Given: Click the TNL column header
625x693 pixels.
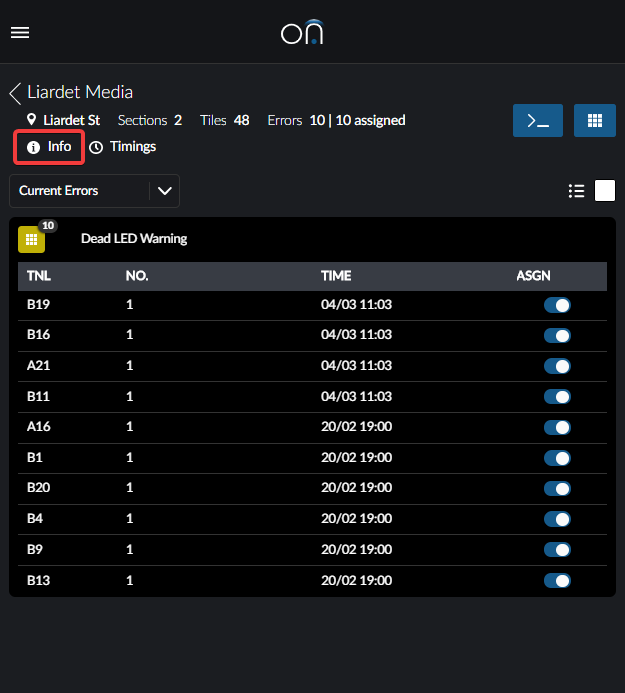Looking at the screenshot, I should pos(39,276).
